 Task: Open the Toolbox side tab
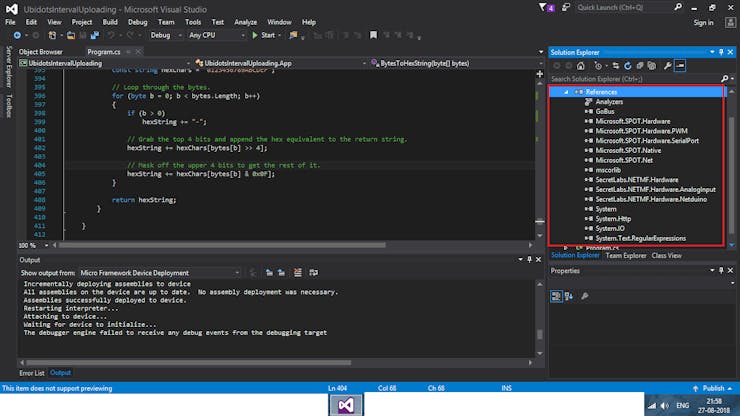pos(8,105)
